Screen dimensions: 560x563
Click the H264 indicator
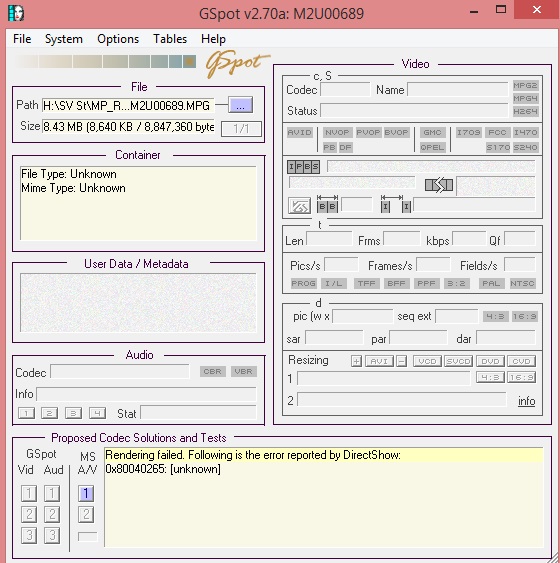[x=525, y=111]
